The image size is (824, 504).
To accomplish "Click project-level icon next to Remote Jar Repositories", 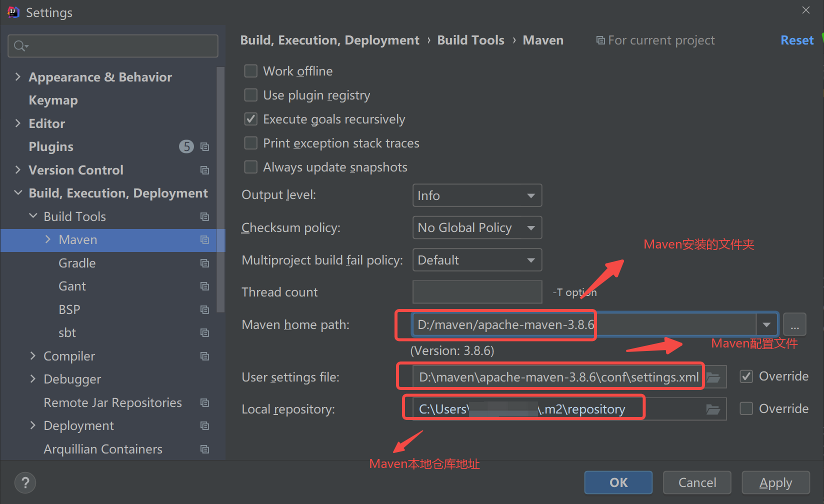I will pyautogui.click(x=204, y=402).
